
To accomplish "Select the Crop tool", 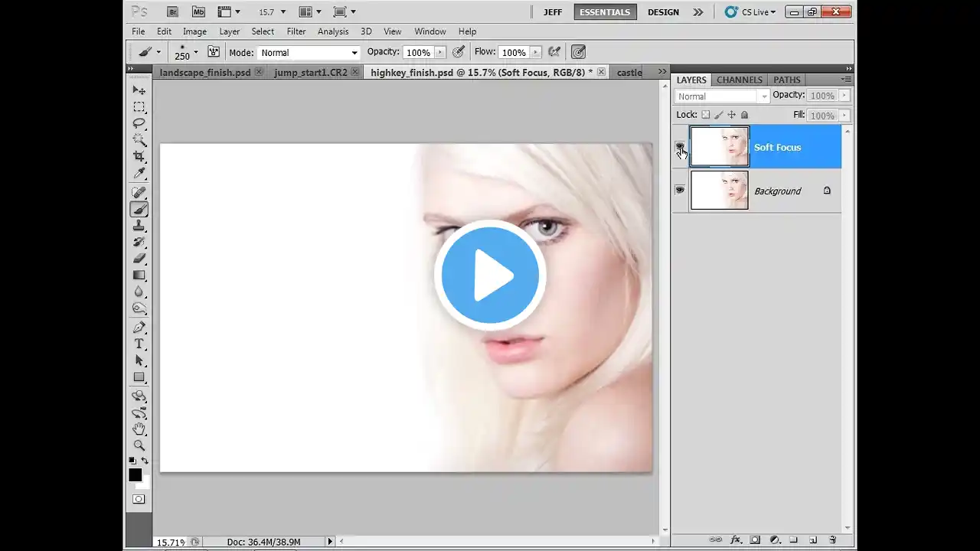I will coord(139,156).
